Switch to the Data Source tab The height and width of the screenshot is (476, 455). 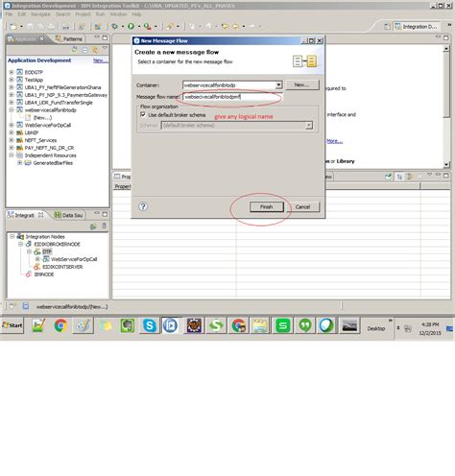coord(69,215)
